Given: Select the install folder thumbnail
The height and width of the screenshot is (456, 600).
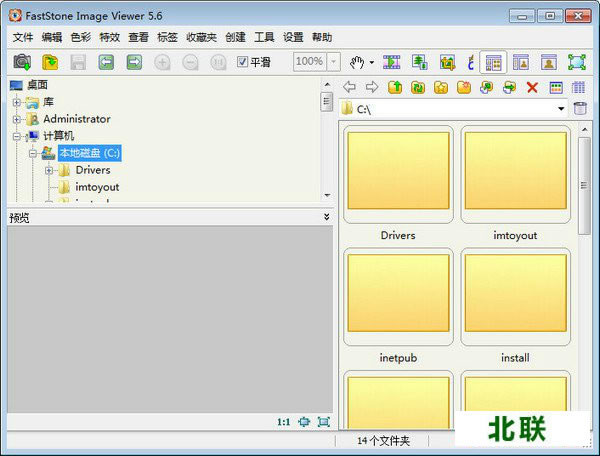Looking at the screenshot, I should pos(515,297).
